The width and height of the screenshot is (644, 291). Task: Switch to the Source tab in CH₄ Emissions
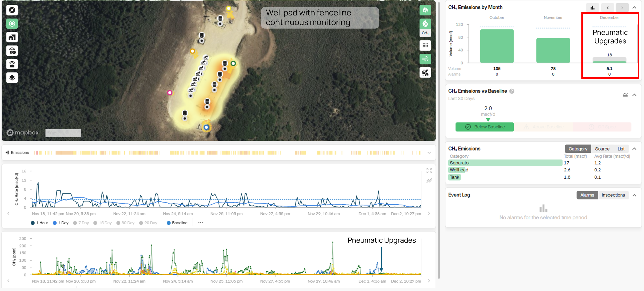coord(602,149)
